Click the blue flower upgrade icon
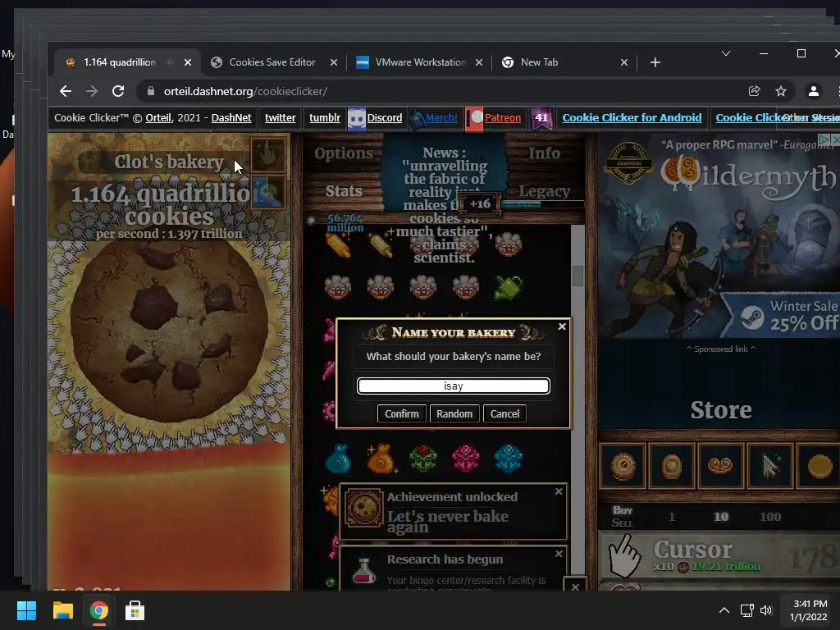 point(508,459)
